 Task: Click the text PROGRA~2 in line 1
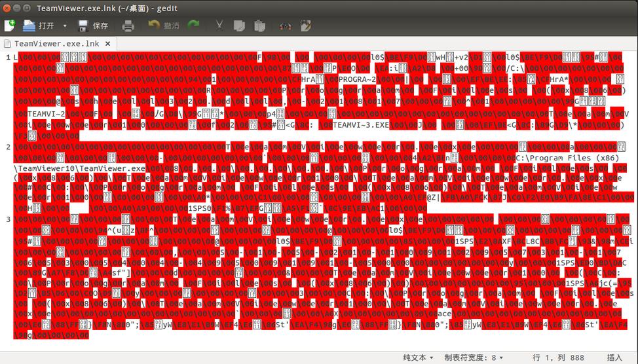[x=358, y=80]
